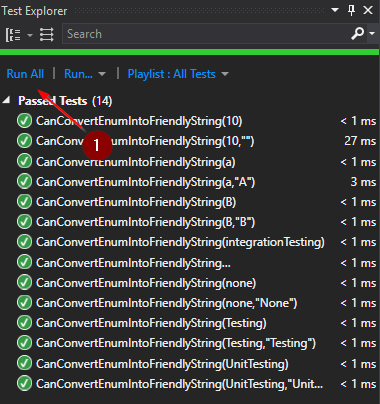Select test CanConvertEnumIntoFriendlyString(UnitTesting,"Unit...

pos(180,384)
